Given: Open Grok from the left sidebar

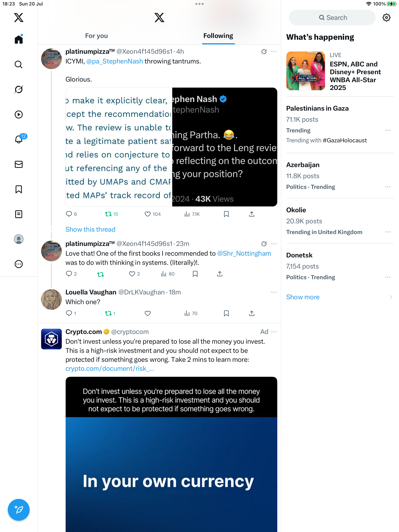Looking at the screenshot, I should click(19, 89).
